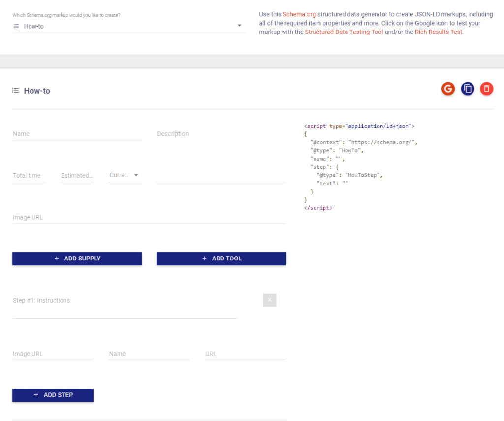
Task: Click the Add Supply button
Action: coord(77,259)
